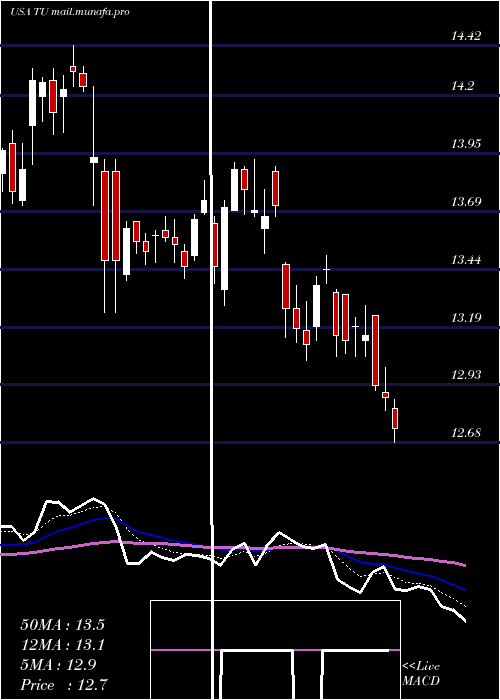Click the Price : 12.7 readout
The image size is (500, 700).
point(64,685)
